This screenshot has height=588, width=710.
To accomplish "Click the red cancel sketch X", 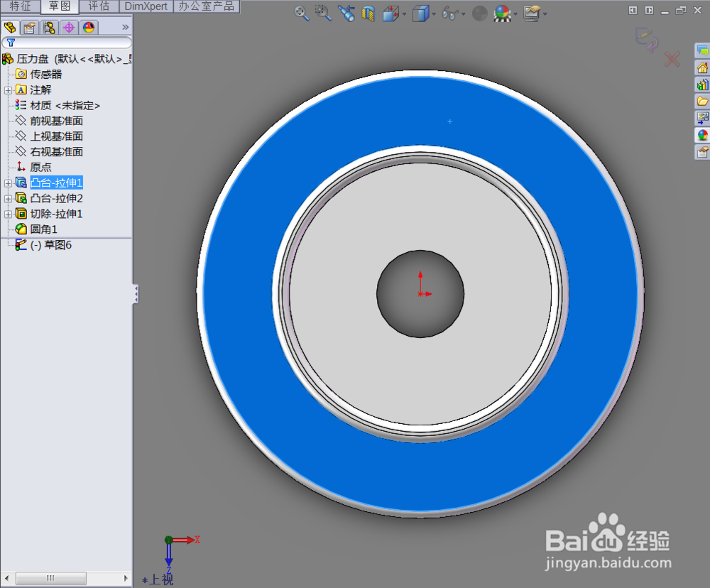I will pos(672,60).
